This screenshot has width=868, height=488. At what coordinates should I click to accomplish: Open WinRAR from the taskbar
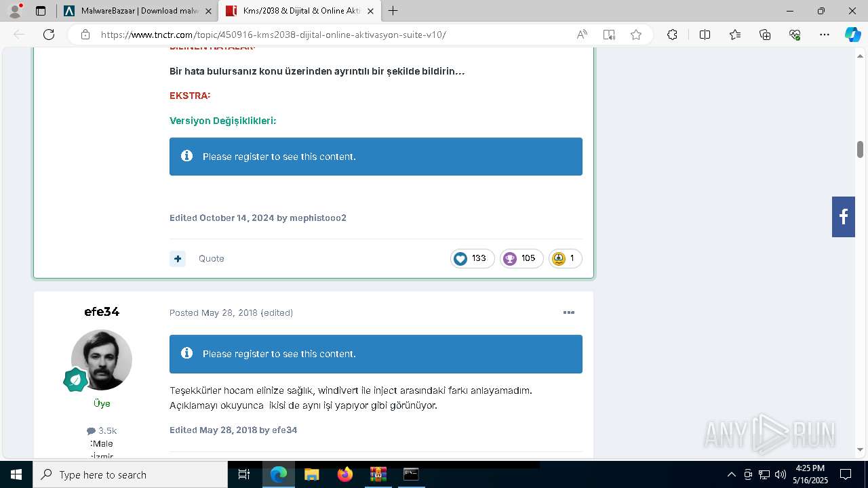tap(378, 474)
